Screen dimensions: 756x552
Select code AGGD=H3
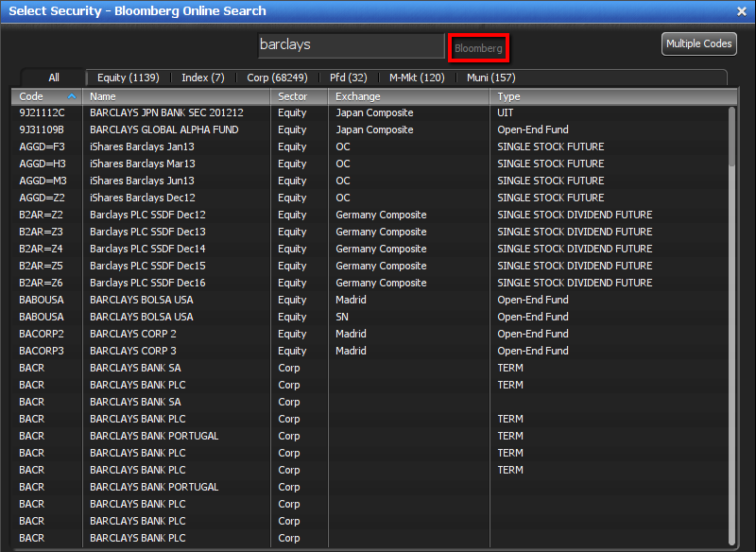click(x=43, y=164)
